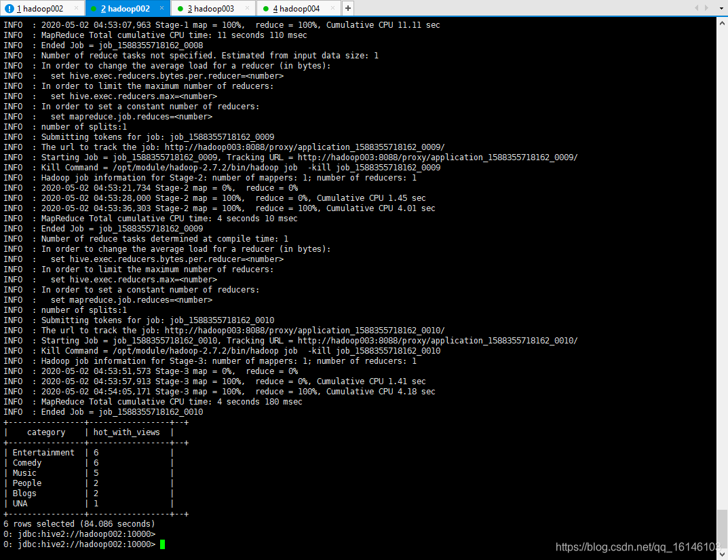Click green status dot on 2 hadoop002 tab
Viewport: 728px width, 560px height.
pyautogui.click(x=94, y=8)
